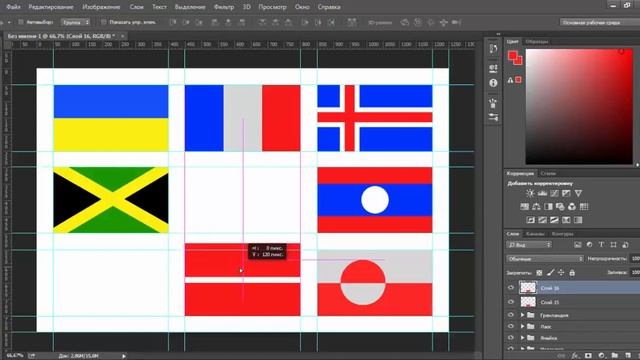
Task: Open the Справка menu
Action: pos(329,7)
